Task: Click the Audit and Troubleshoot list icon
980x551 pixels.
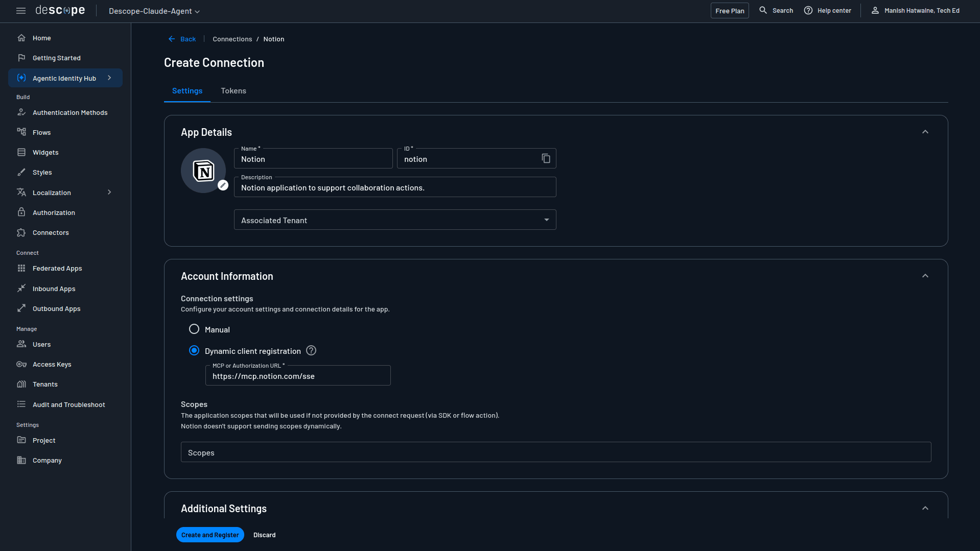Action: [21, 404]
